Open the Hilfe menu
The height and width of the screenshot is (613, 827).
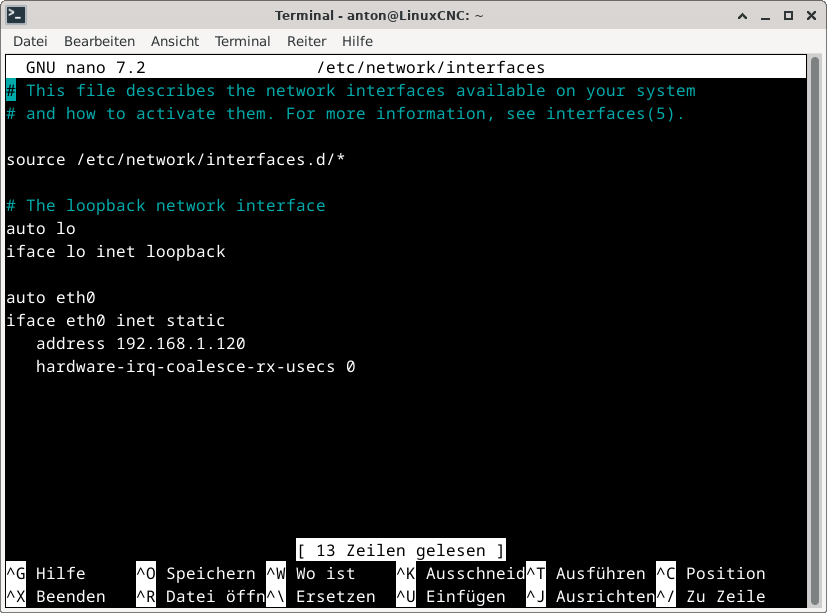pos(357,41)
